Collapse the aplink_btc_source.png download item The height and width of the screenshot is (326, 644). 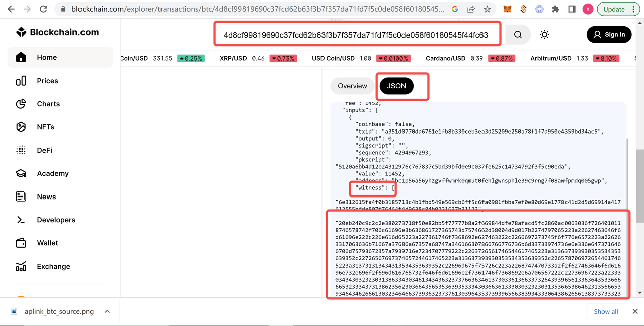pyautogui.click(x=107, y=311)
